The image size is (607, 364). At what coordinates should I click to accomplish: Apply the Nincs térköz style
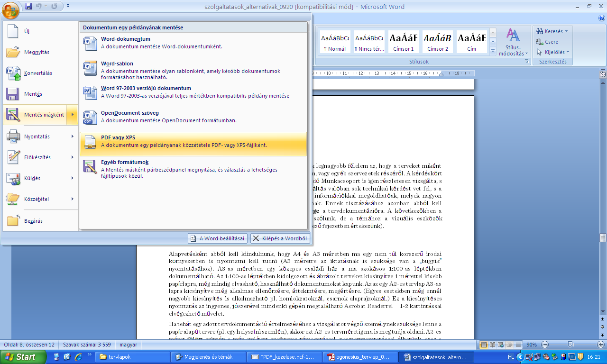[x=369, y=42]
